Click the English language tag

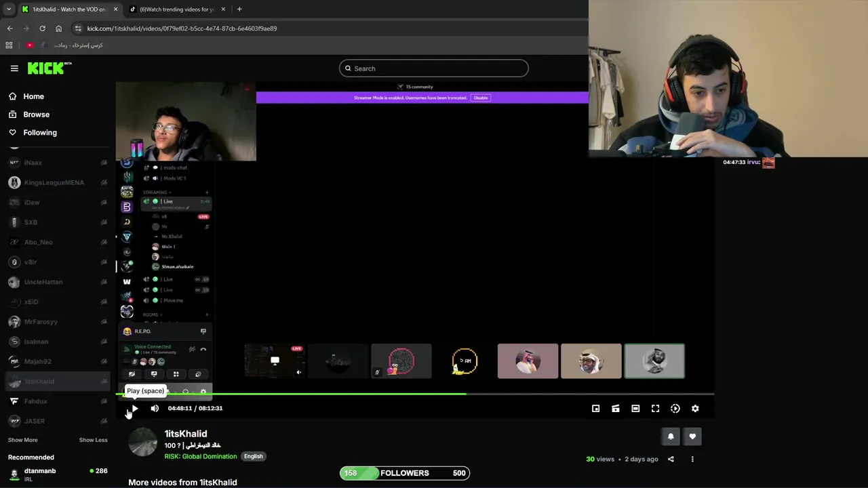[x=253, y=456]
